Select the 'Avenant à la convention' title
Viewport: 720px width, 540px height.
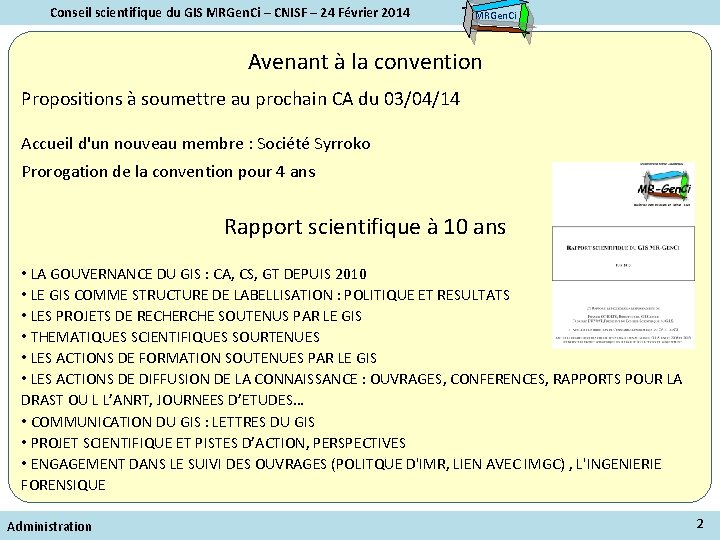(365, 62)
